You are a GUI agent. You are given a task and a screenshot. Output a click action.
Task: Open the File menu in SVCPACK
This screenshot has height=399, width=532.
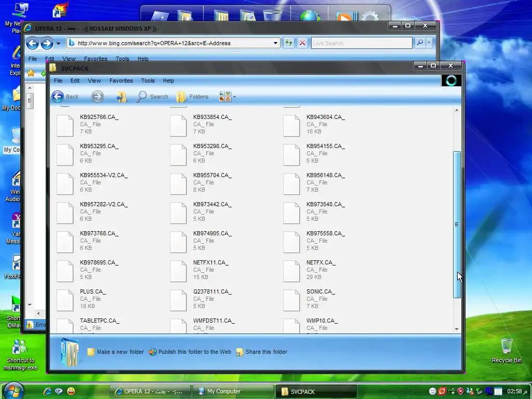pyautogui.click(x=58, y=81)
